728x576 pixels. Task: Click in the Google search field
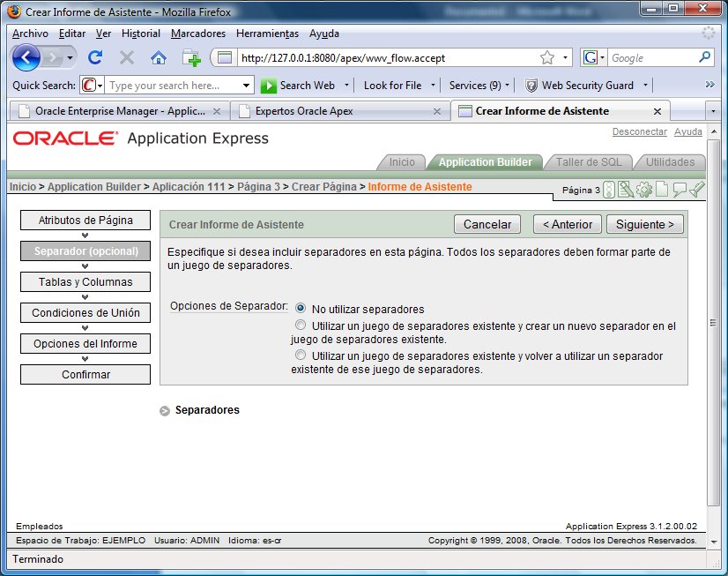tap(653, 58)
